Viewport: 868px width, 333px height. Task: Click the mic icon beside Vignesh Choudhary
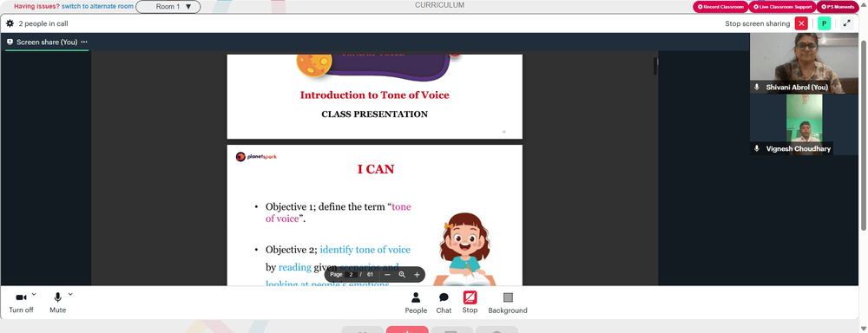(x=757, y=149)
